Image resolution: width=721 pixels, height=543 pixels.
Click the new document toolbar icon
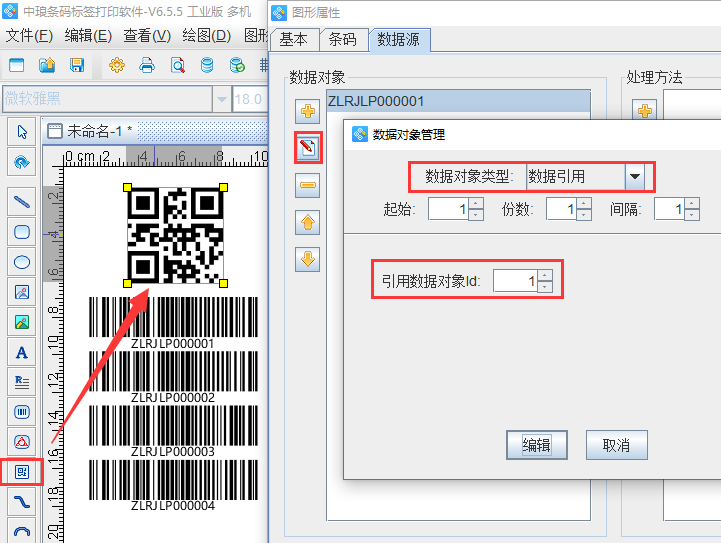(17, 65)
